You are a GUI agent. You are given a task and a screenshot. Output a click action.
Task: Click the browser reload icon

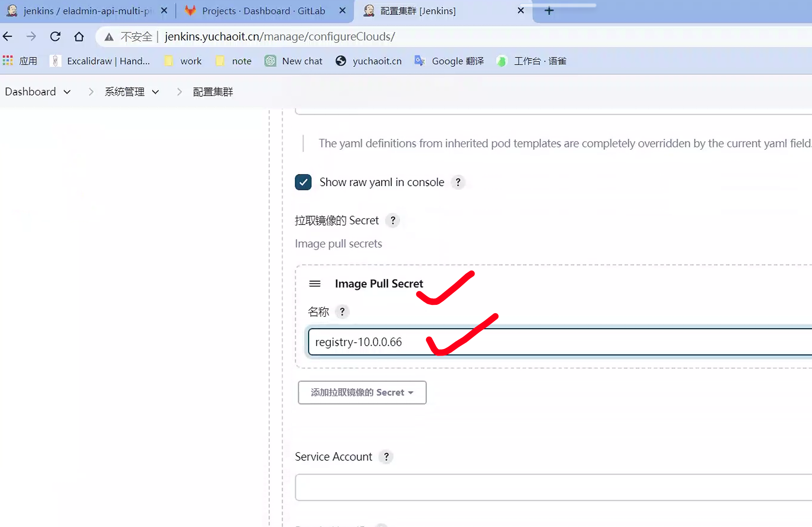55,36
